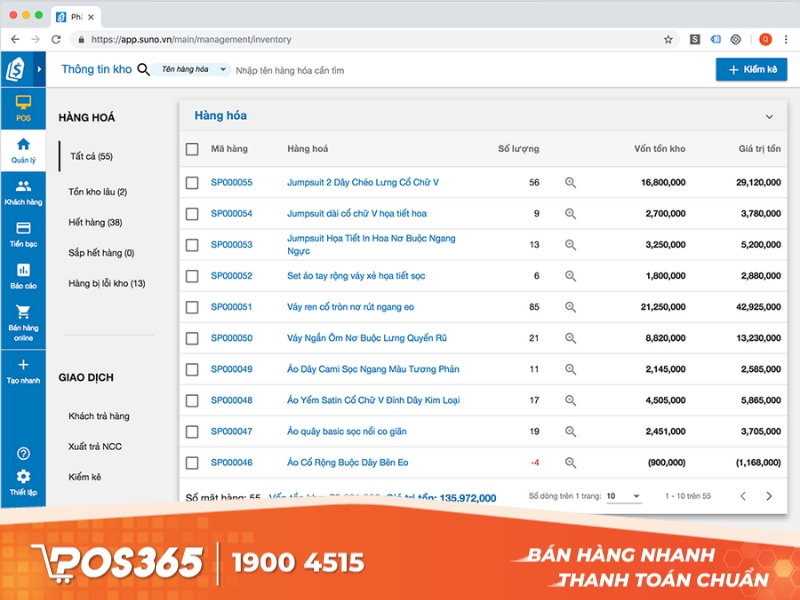The image size is (800, 600).
Task: Select the checkbox for product SP000046
Action: 190,463
